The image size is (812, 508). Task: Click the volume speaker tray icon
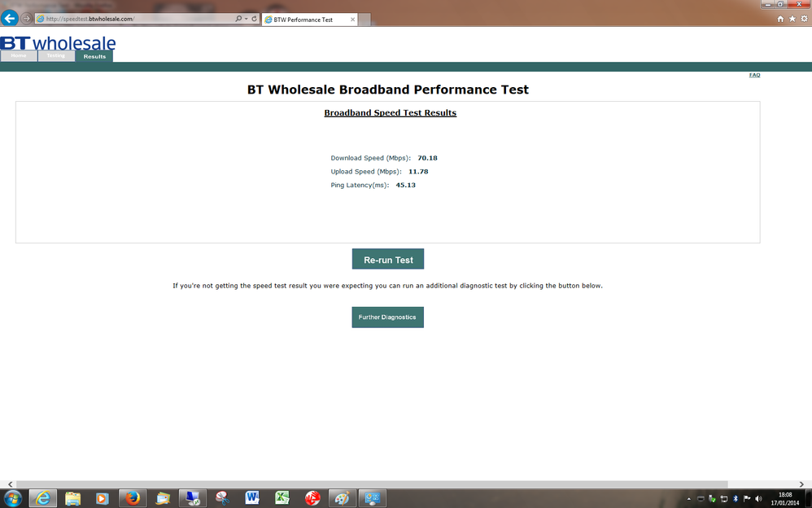pyautogui.click(x=758, y=499)
